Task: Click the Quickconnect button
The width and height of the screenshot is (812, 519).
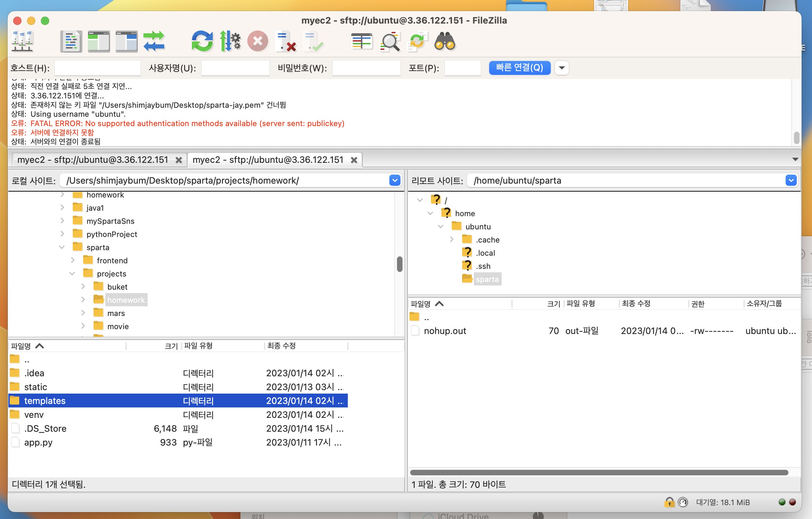Action: tap(520, 68)
